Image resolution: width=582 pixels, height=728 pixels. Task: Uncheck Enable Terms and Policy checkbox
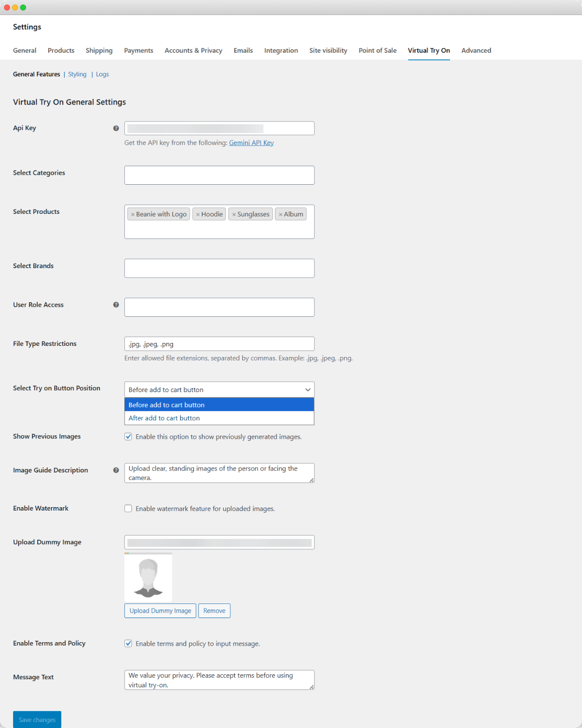[128, 644]
